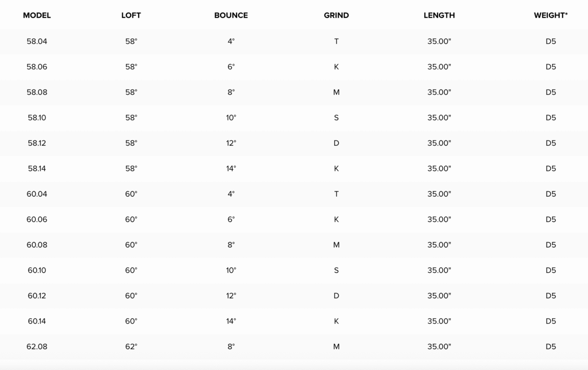Select model 60.06 in the list
This screenshot has height=370, width=588.
pyautogui.click(x=37, y=219)
